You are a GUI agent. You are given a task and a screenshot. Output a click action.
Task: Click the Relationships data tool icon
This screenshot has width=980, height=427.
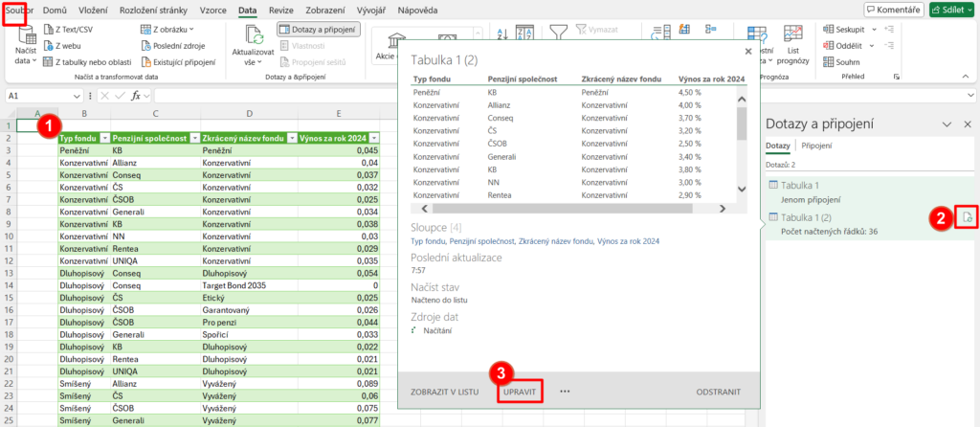[x=711, y=29]
